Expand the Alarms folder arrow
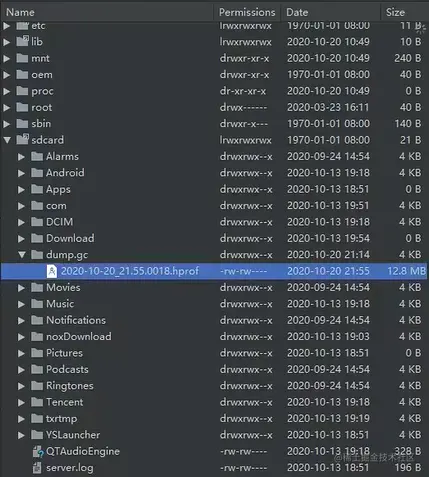Image resolution: width=429 pixels, height=477 pixels. coord(21,157)
